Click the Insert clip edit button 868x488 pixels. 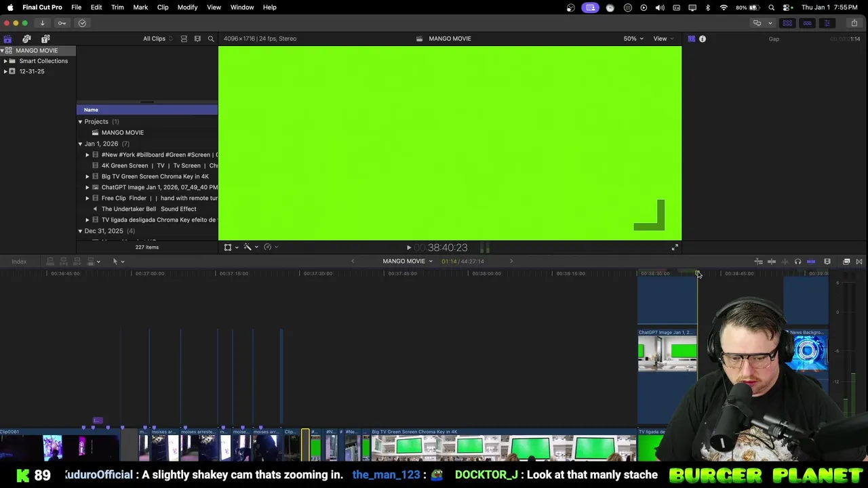pos(63,262)
